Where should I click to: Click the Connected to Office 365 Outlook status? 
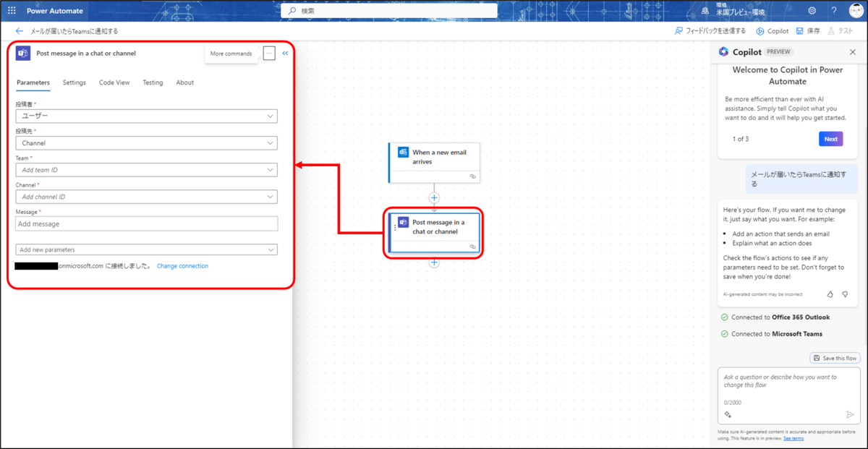775,317
